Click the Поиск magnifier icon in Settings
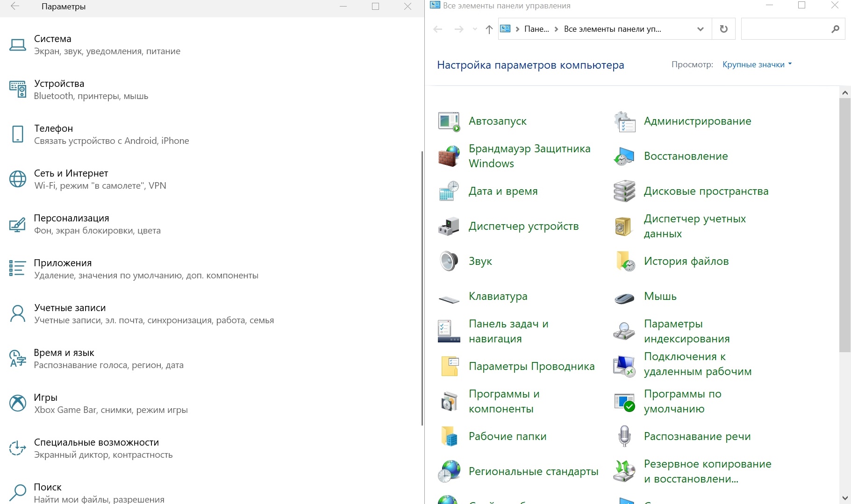The image size is (851, 504). (x=18, y=492)
